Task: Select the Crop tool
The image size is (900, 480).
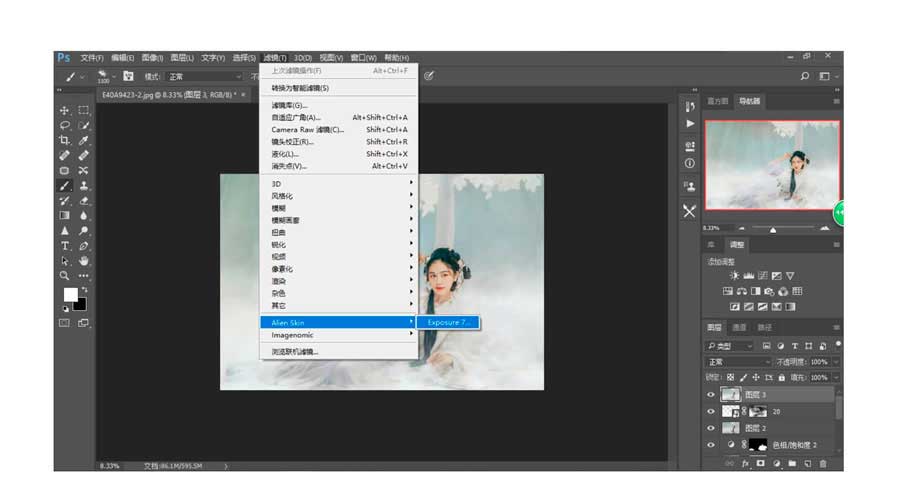Action: click(x=65, y=141)
